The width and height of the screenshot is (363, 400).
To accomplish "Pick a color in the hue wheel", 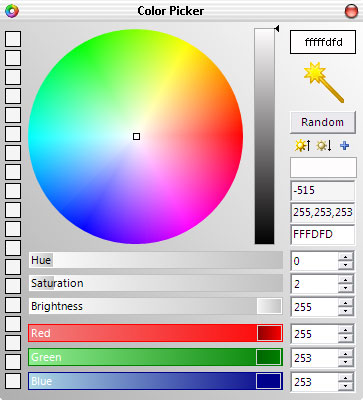I will (136, 136).
